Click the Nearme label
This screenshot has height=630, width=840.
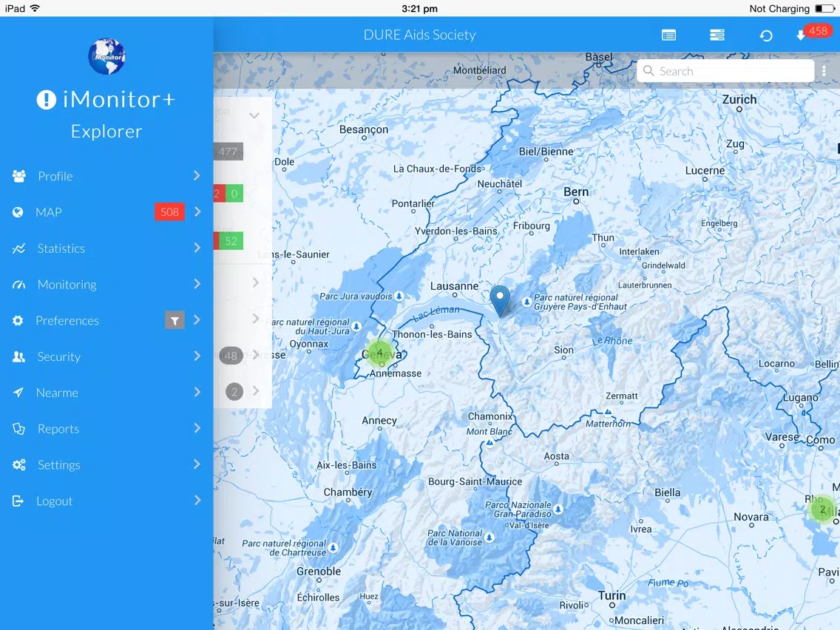point(58,393)
